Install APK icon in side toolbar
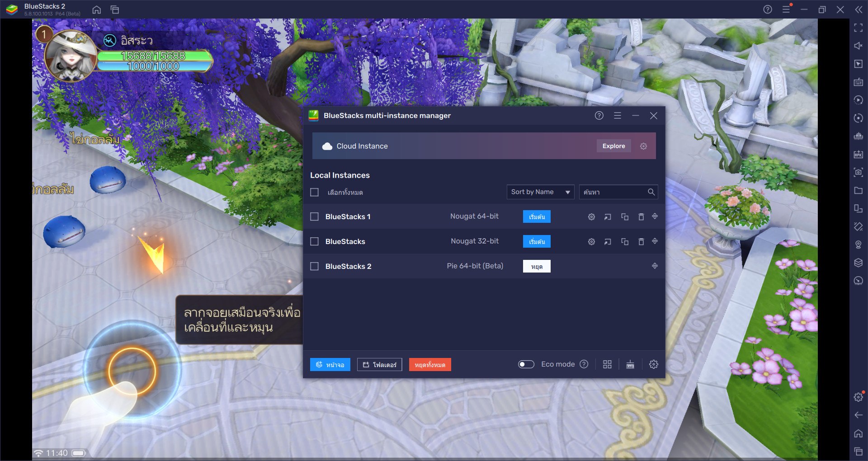This screenshot has width=868, height=461. coord(858,154)
